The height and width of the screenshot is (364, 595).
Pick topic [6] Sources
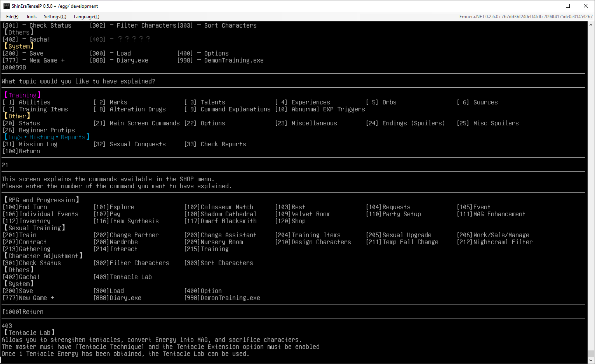(x=477, y=102)
